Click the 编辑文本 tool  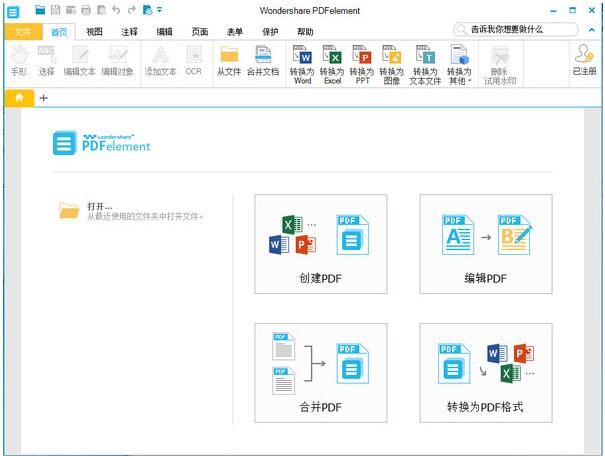(79, 61)
